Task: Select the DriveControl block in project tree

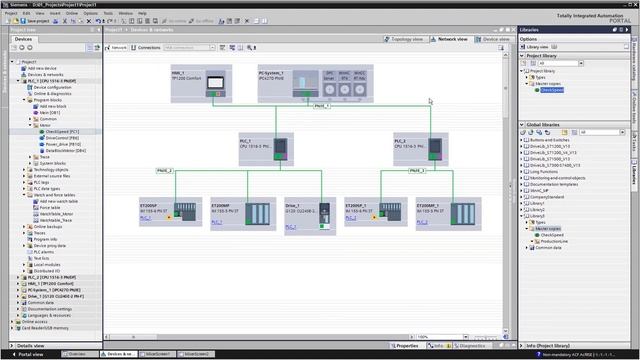Action: [x=62, y=138]
